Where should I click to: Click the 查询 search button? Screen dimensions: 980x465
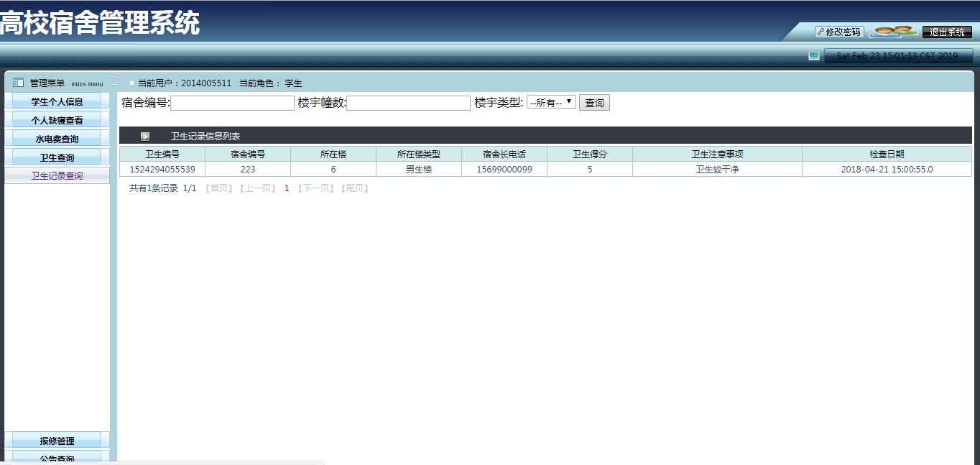pos(594,103)
